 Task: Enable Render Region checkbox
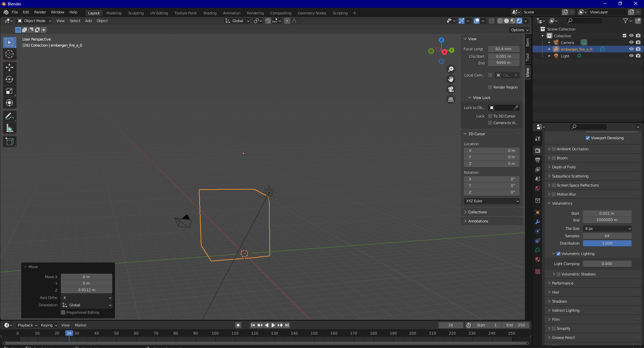coord(490,87)
